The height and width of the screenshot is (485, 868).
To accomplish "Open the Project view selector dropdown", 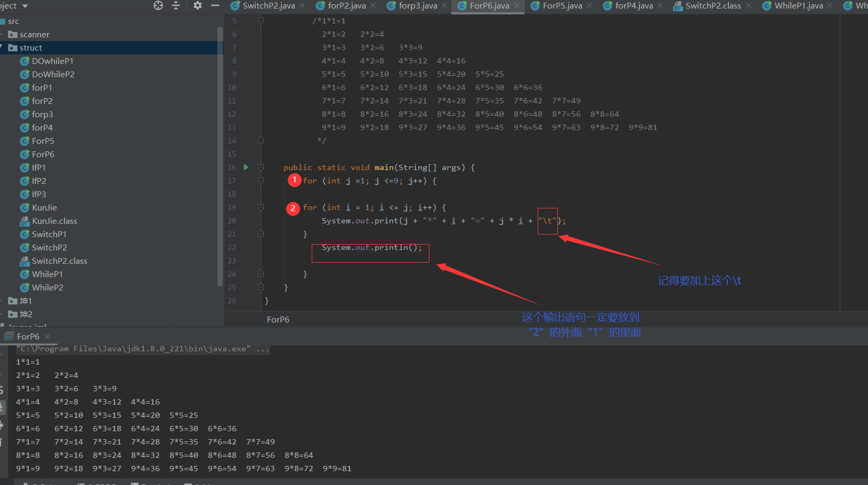I will (25, 6).
